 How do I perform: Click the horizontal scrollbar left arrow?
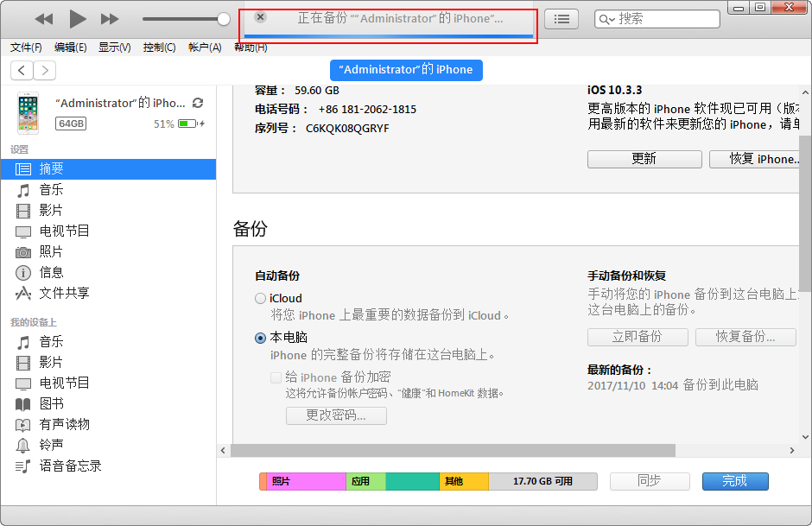pyautogui.click(x=223, y=450)
